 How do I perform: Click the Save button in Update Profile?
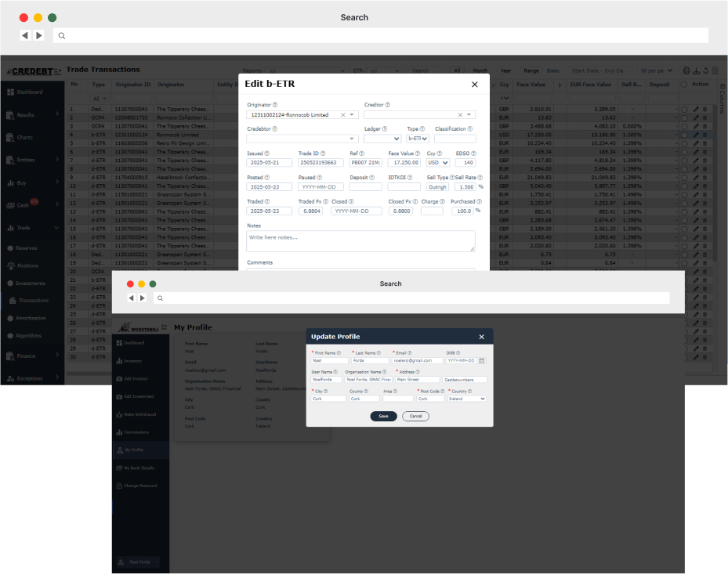(383, 416)
